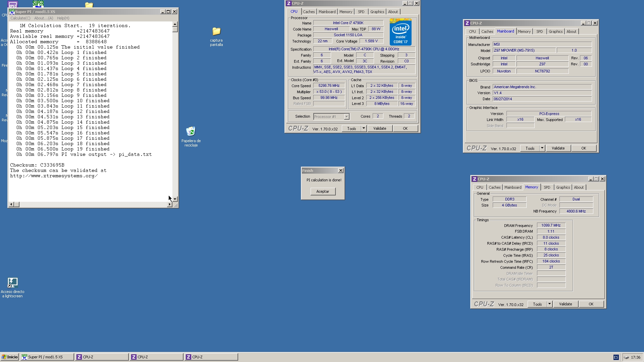Open the captura pantalla folder icon

(216, 32)
